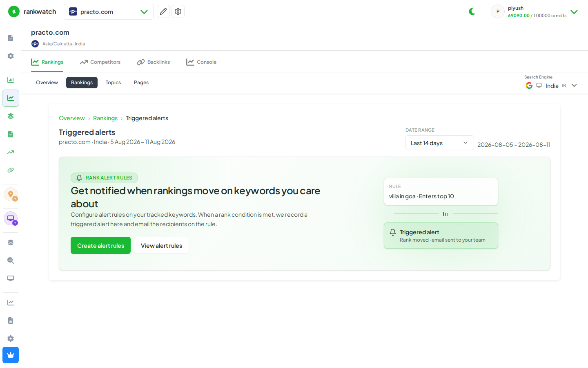Open the grey layers stack sidebar icon
The width and height of the screenshot is (588, 368).
[x=11, y=242]
